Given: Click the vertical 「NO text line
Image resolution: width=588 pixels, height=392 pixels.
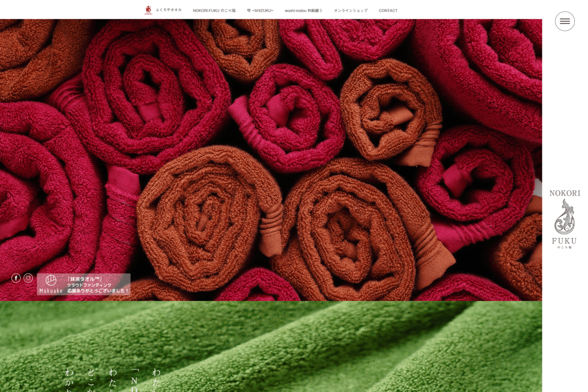Looking at the screenshot, I should pos(135,380).
